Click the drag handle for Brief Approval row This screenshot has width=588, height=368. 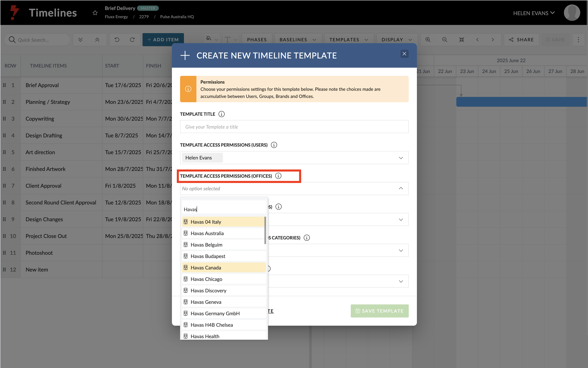tap(4, 85)
